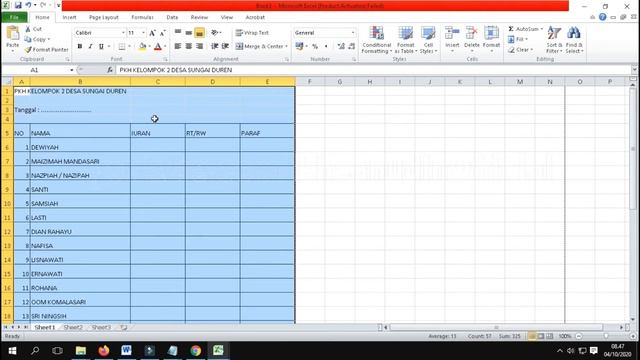The image size is (640, 360).
Task: Decrease font size with the small A icon
Action: tap(162, 33)
